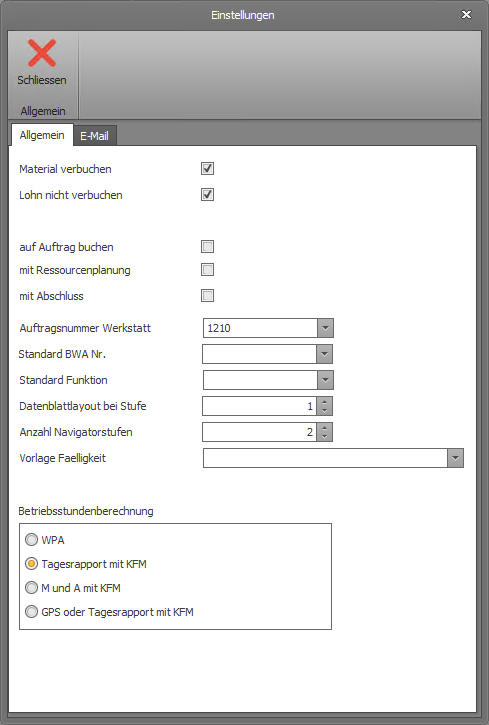Uncheck the Material verbuchen checkbox
The image size is (489, 725).
tap(208, 169)
